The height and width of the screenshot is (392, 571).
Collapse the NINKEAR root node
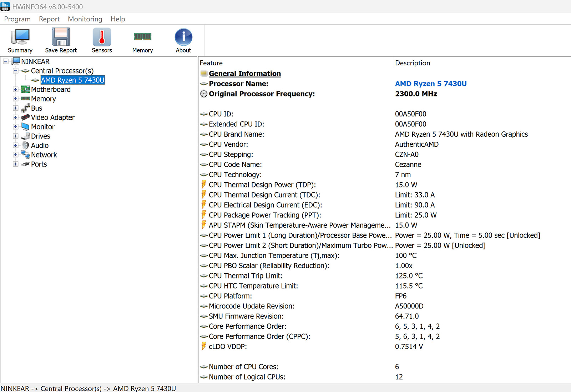click(6, 61)
